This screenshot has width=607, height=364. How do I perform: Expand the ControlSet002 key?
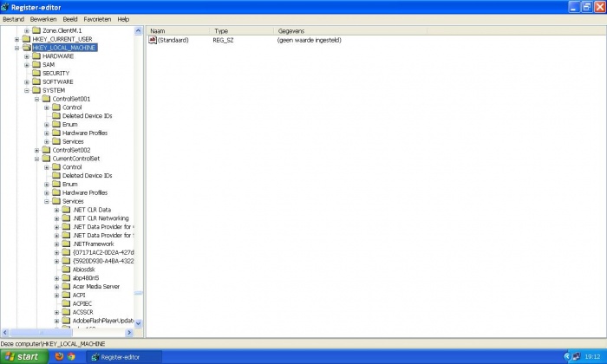pyautogui.click(x=36, y=150)
